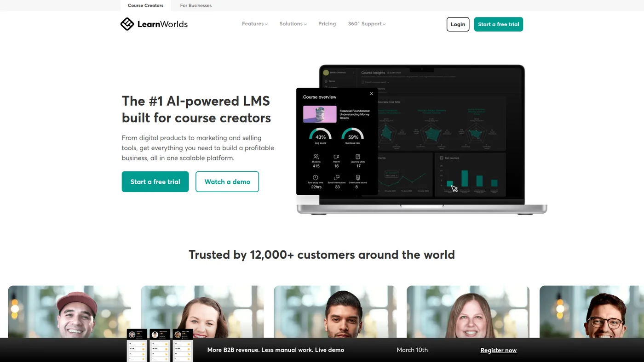Expand the Solutions dropdown menu
This screenshot has width=644, height=362.
pyautogui.click(x=293, y=24)
